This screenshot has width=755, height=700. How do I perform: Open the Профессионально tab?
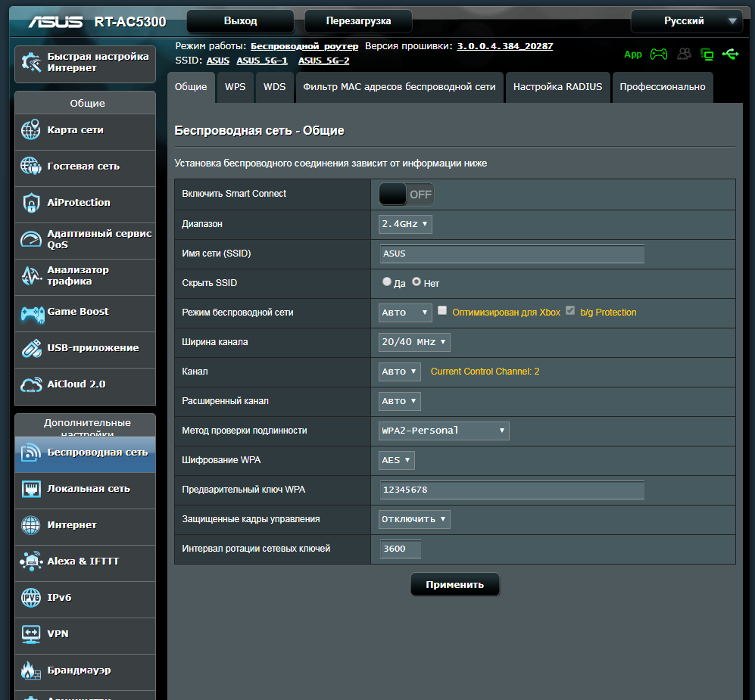[663, 87]
